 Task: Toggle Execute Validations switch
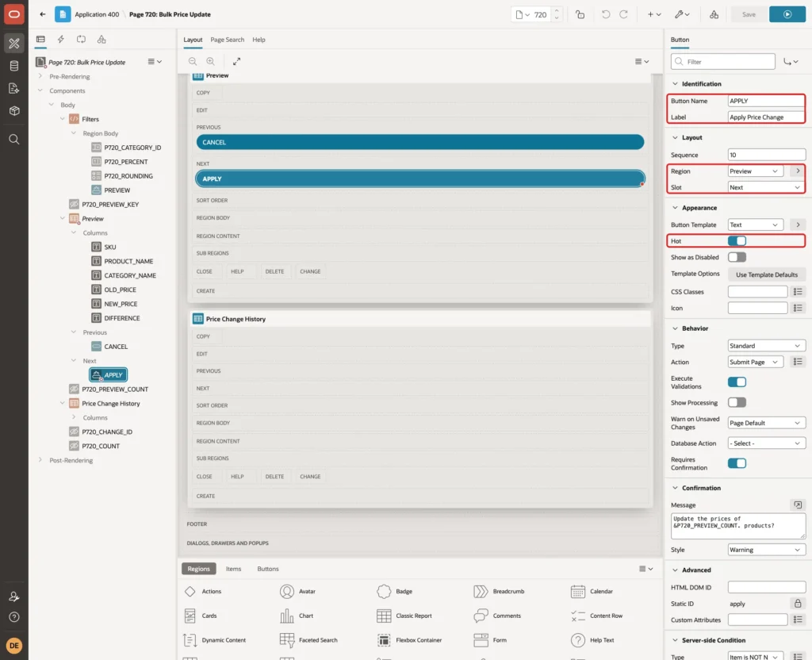click(x=737, y=382)
